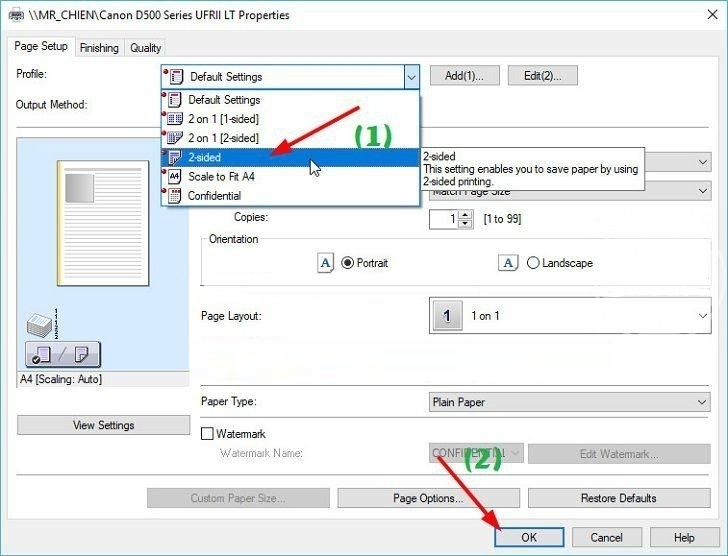Click the 2 on 1 [2-sided] icon

(x=175, y=138)
